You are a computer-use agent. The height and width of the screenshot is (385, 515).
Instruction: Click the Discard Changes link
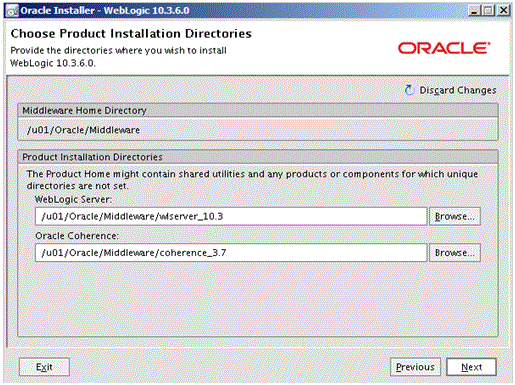(x=458, y=90)
